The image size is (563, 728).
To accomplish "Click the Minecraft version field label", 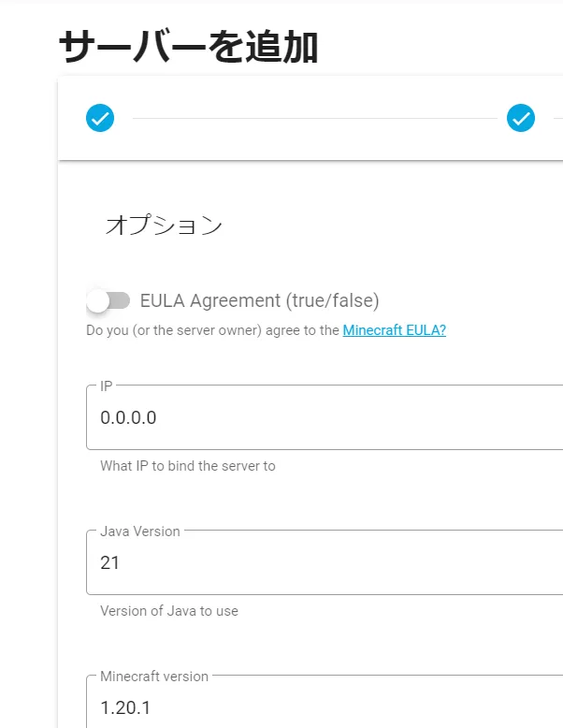I will (x=154, y=676).
